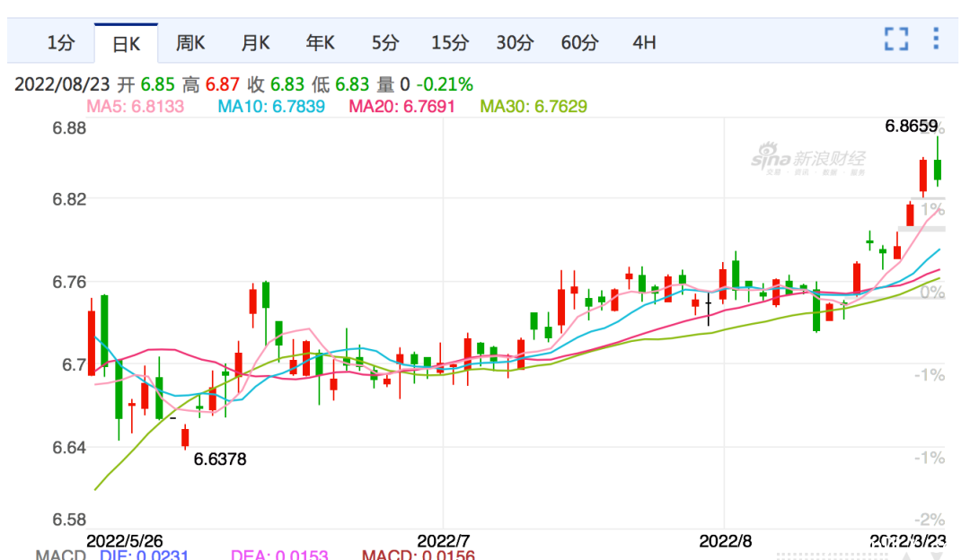The width and height of the screenshot is (970, 560).
Task: Click the 6.64 price axis label
Action: (69, 448)
